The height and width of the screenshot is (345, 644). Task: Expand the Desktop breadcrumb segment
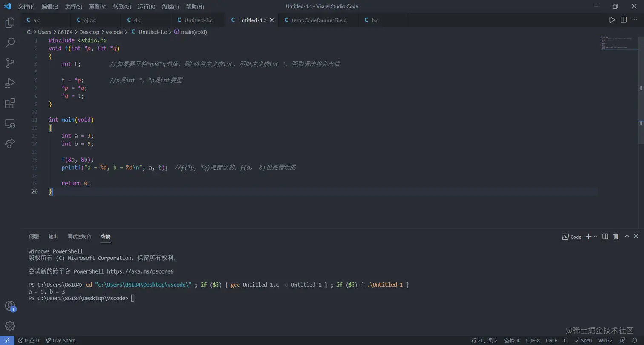click(x=89, y=32)
